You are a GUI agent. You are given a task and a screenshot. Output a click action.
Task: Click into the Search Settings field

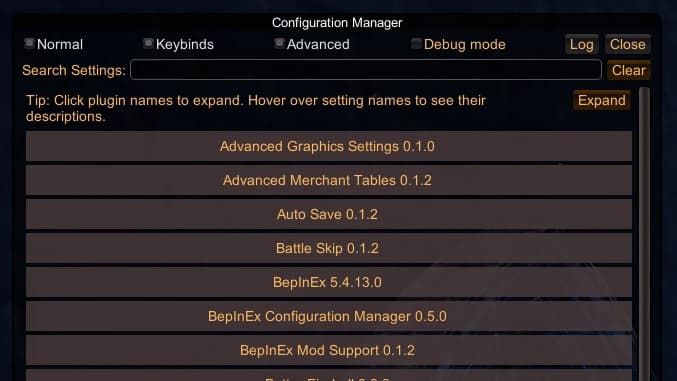pos(366,70)
